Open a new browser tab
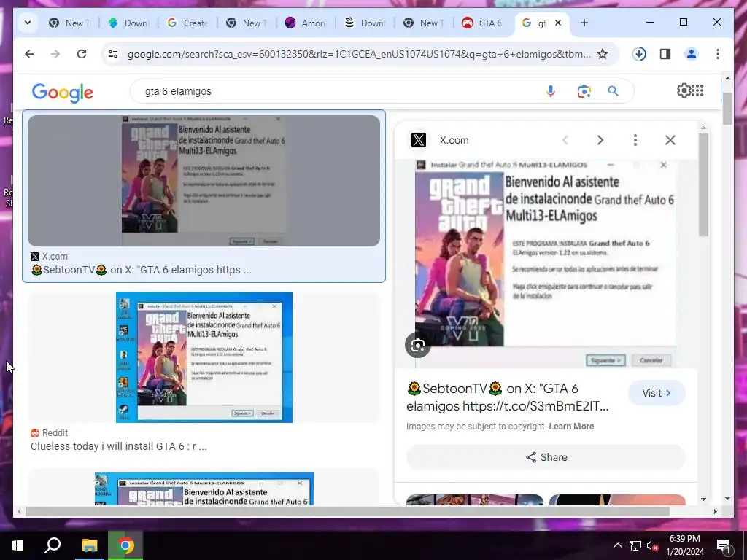The image size is (747, 560). click(x=584, y=23)
